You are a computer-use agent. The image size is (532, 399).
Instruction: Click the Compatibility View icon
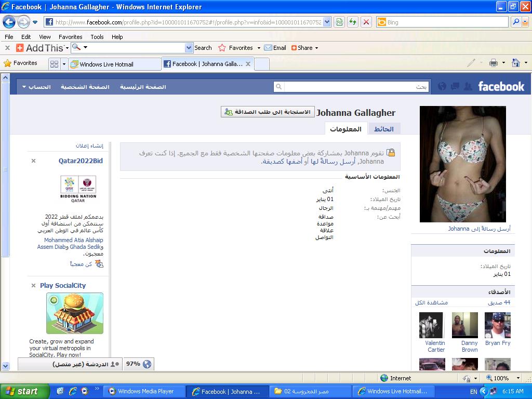(x=339, y=22)
